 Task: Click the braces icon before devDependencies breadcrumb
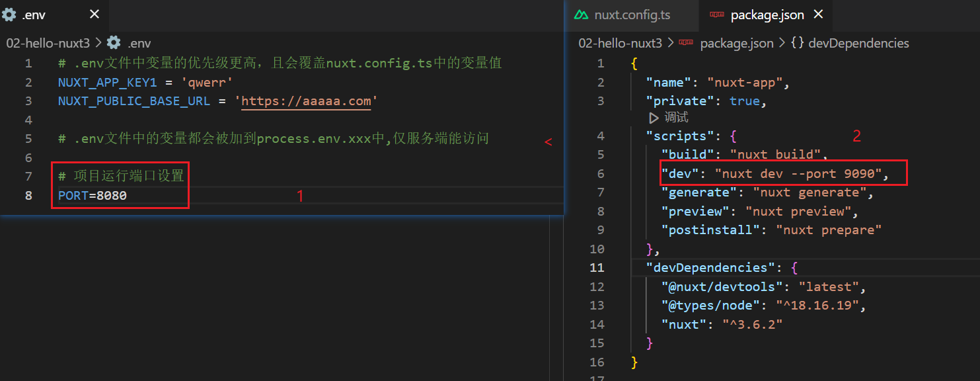[x=797, y=43]
